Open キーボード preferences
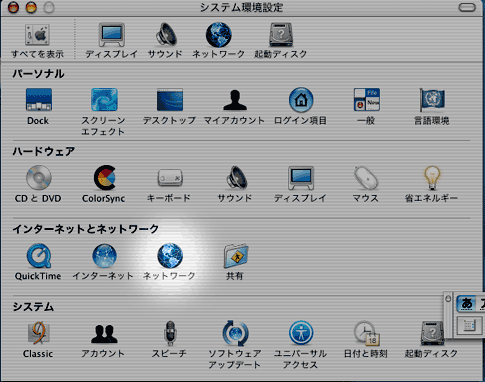The height and width of the screenshot is (382, 485). click(170, 178)
